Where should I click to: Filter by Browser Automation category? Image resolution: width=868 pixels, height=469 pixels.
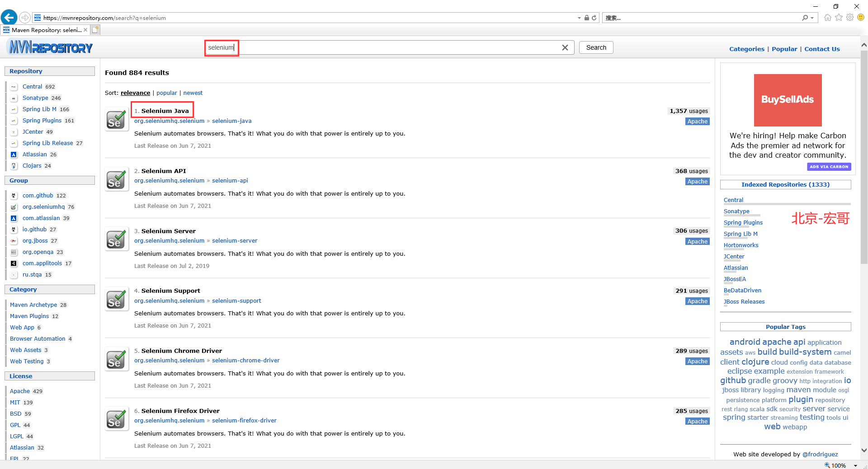(x=38, y=338)
